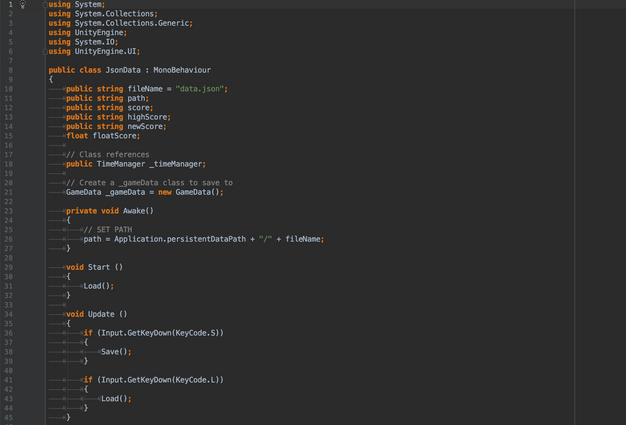This screenshot has width=626, height=425.
Task: Click the fileName declaration on line 10
Action: (x=147, y=89)
